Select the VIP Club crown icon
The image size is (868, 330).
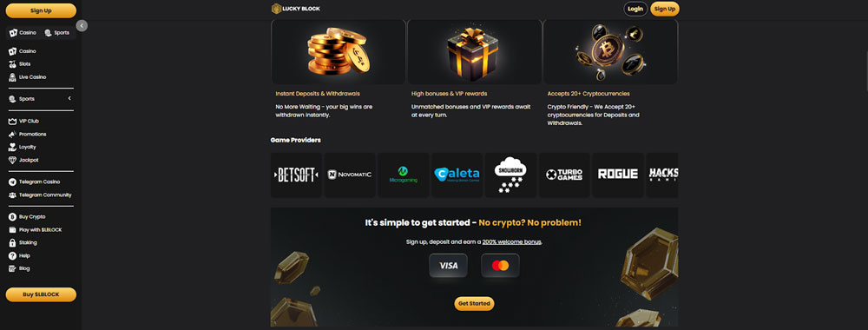click(13, 121)
